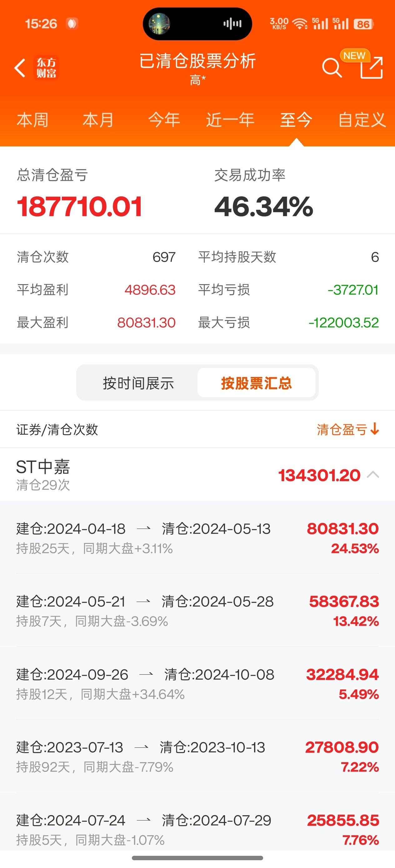The width and height of the screenshot is (395, 868).
Task: Tap the back arrow icon
Action: pos(20,68)
